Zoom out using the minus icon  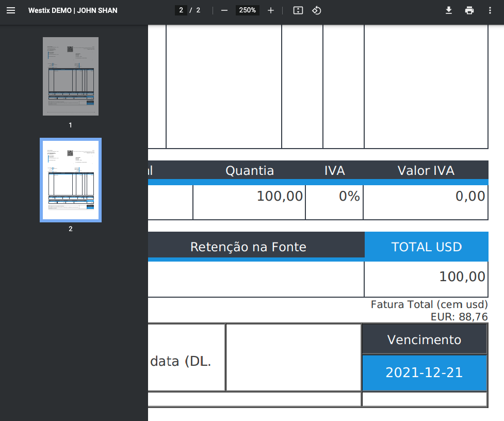(x=224, y=10)
